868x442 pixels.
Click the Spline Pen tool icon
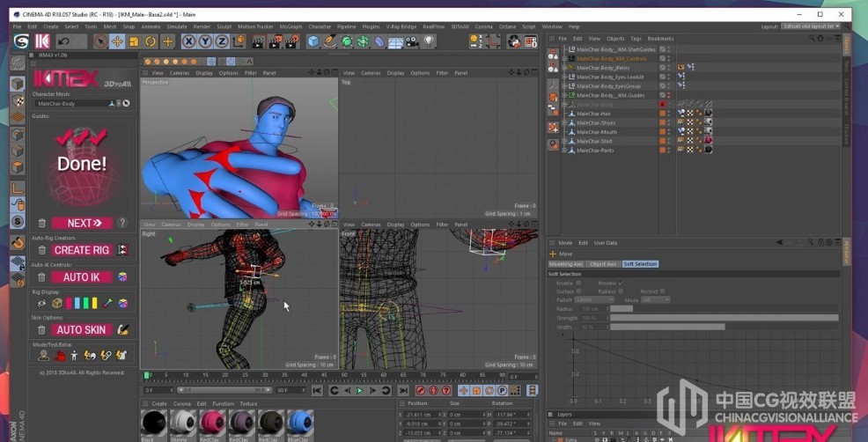(x=330, y=41)
